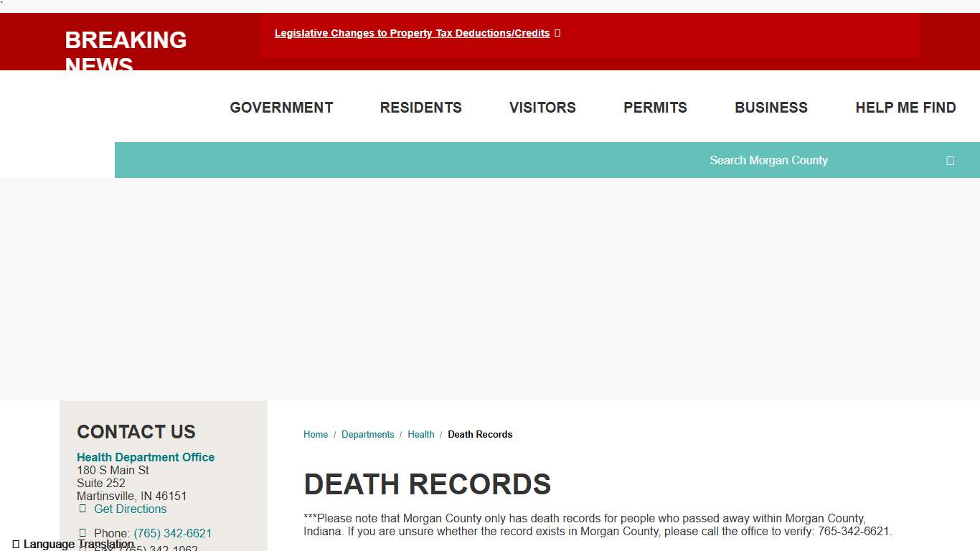Click the Language Translation icon

[14, 543]
